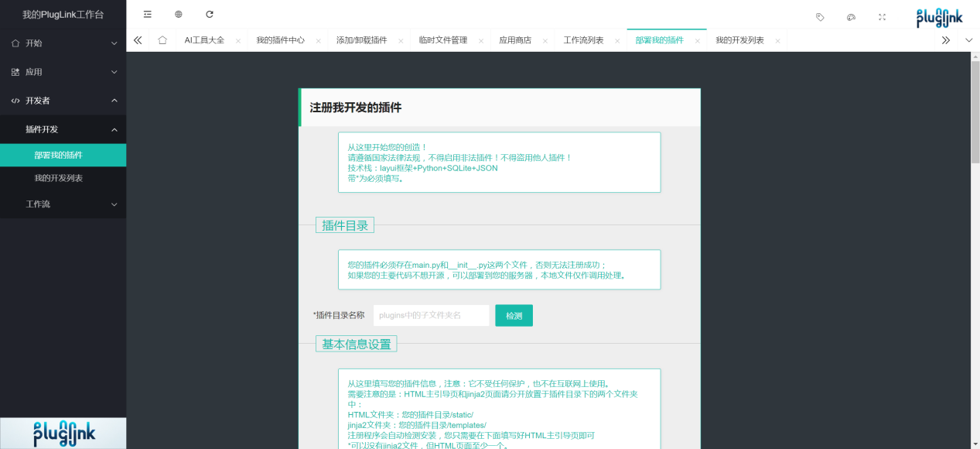Click the 插件目录名称 input field
Viewport: 980px width, 449px height.
pyautogui.click(x=430, y=315)
